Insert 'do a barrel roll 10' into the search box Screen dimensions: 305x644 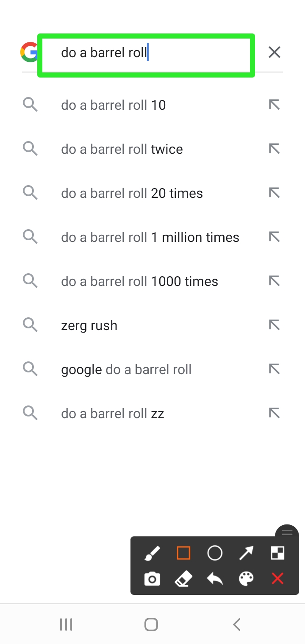(274, 105)
